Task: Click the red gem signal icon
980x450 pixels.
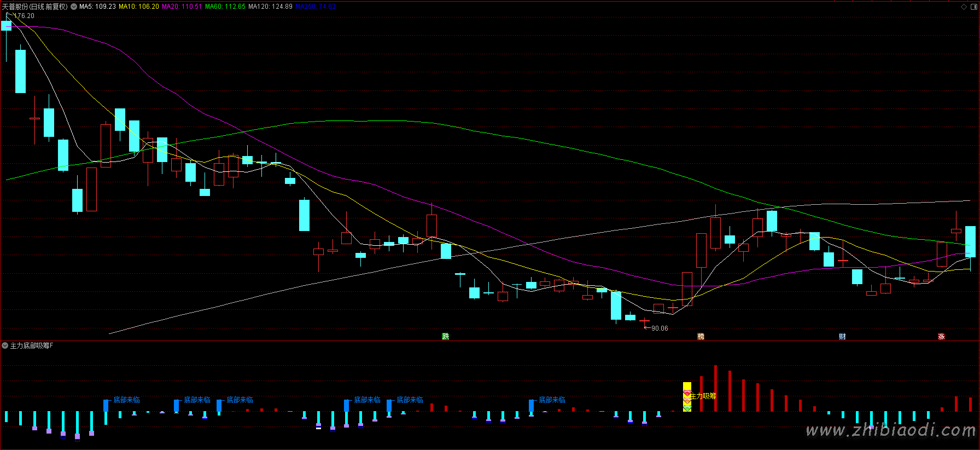Action: tap(687, 394)
